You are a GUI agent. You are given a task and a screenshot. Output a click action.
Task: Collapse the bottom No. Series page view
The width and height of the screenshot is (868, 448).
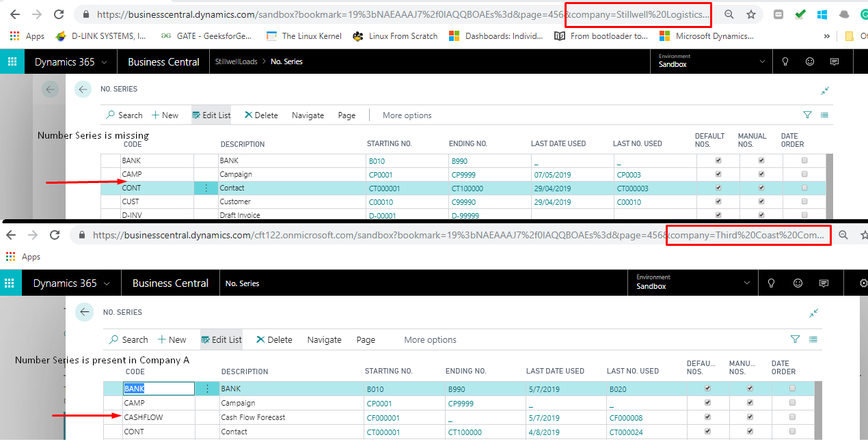[813, 313]
